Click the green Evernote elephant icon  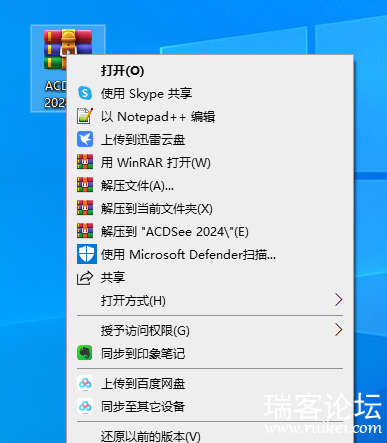[85, 353]
